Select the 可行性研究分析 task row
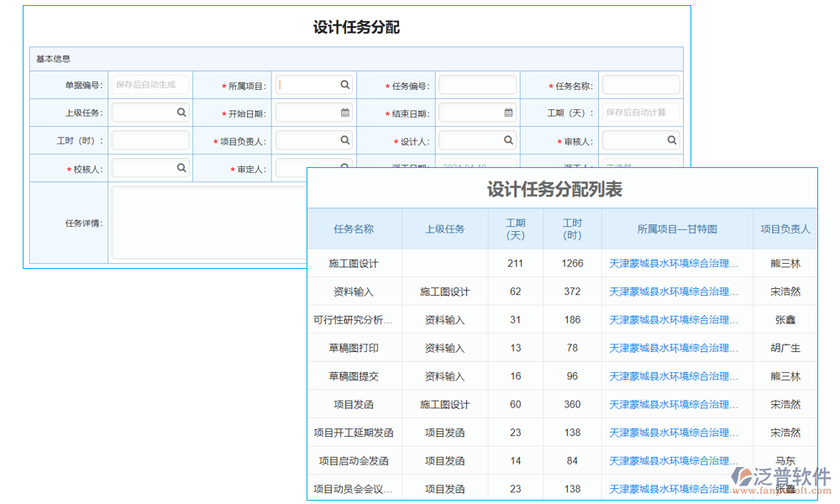 [354, 319]
